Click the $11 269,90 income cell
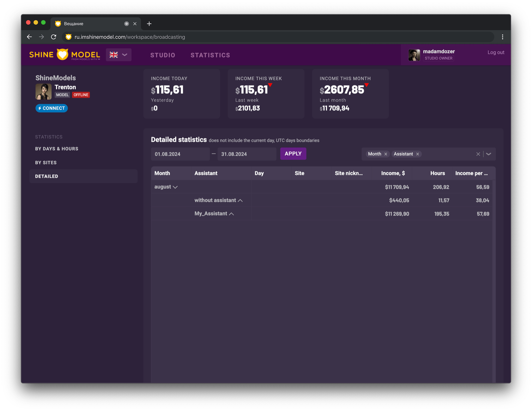This screenshot has height=411, width=532. click(x=397, y=214)
